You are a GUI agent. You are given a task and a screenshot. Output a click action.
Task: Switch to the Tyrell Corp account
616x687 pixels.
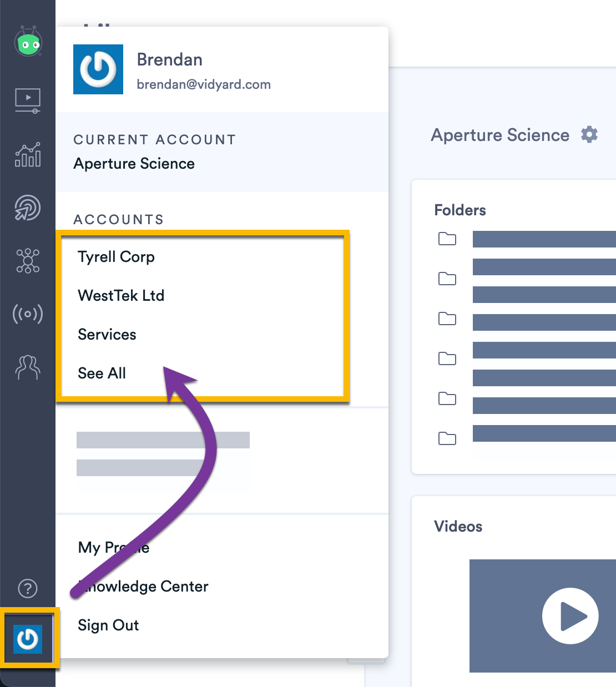[116, 257]
